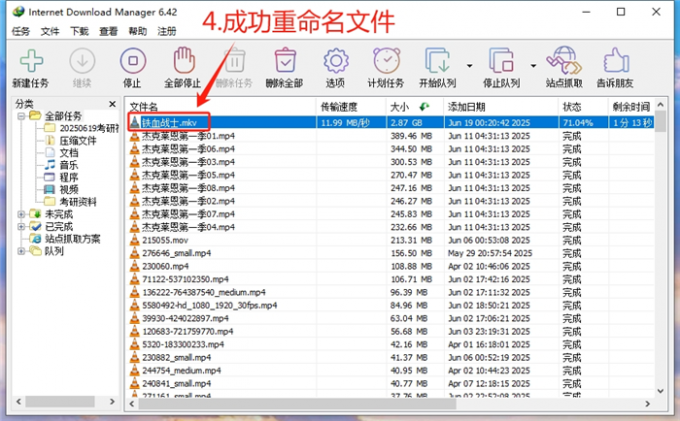Image resolution: width=680 pixels, height=421 pixels.
Task: Open dropdown arrow next to 开始队列
Action: (469, 66)
